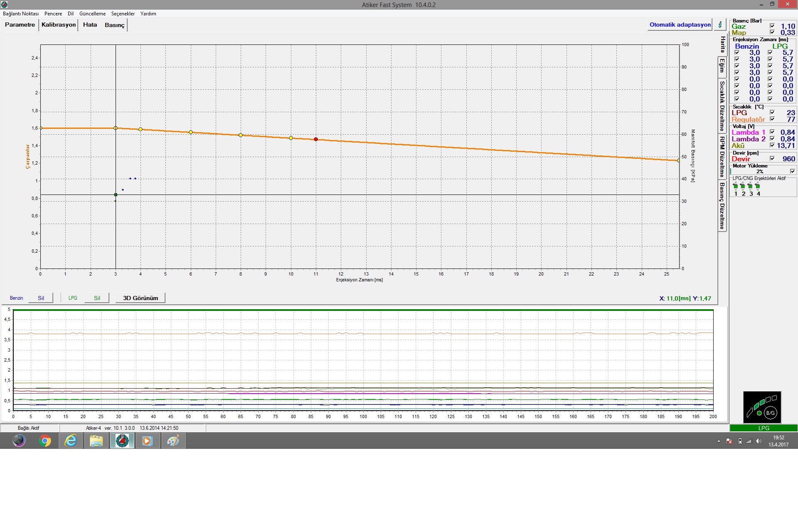Click the Action Center flag tray icon
Screen dimensions: 798x532
click(729, 441)
